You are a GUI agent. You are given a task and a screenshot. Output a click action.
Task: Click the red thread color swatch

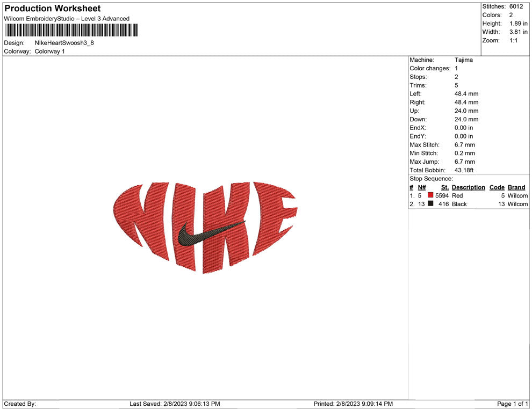(x=430, y=195)
